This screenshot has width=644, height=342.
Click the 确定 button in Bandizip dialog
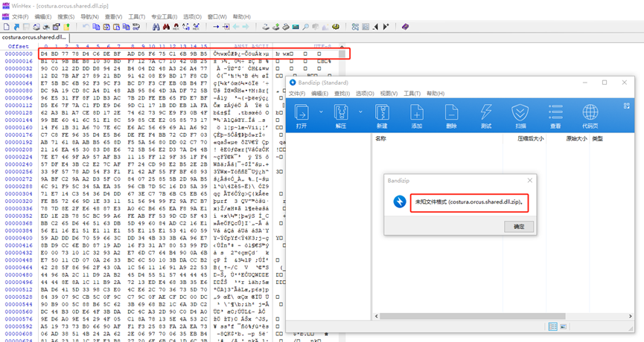pyautogui.click(x=519, y=226)
